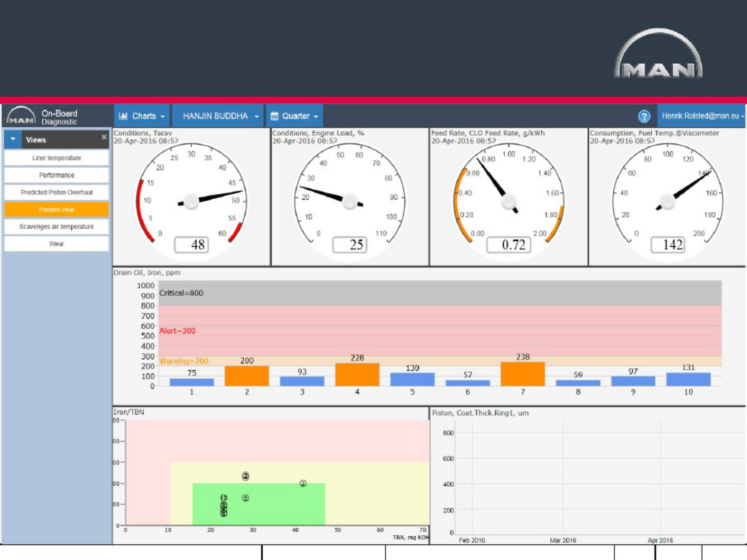Click the CLO Feed Rate gauge hub
The width and height of the screenshot is (747, 560).
pyautogui.click(x=509, y=201)
